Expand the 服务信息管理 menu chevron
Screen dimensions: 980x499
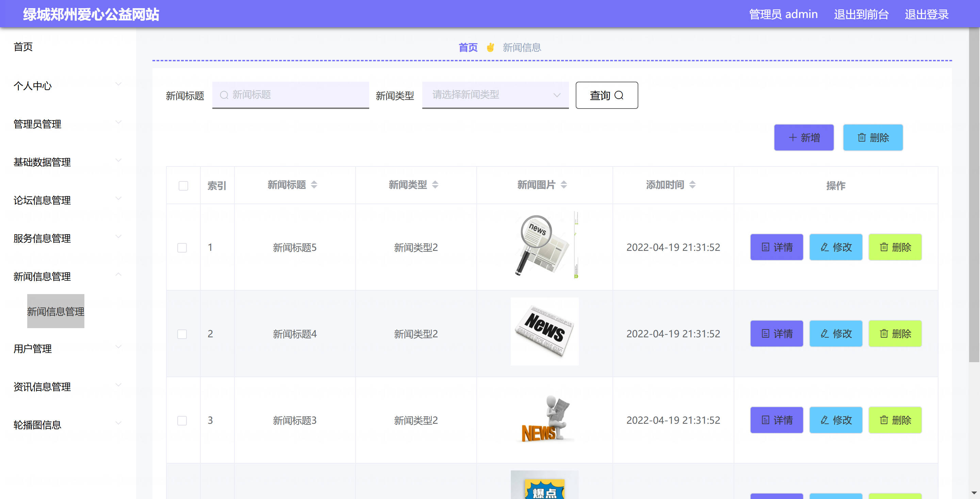118,236
